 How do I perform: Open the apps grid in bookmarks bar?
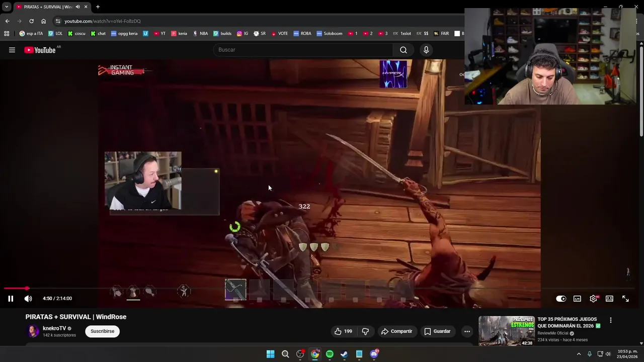(7, 34)
